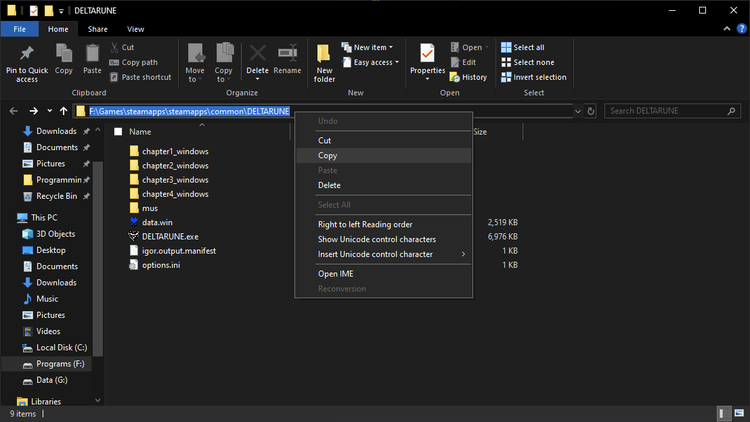Viewport: 750px width, 422px height.
Task: Toggle the select-all checkbox by Name
Action: tap(118, 132)
